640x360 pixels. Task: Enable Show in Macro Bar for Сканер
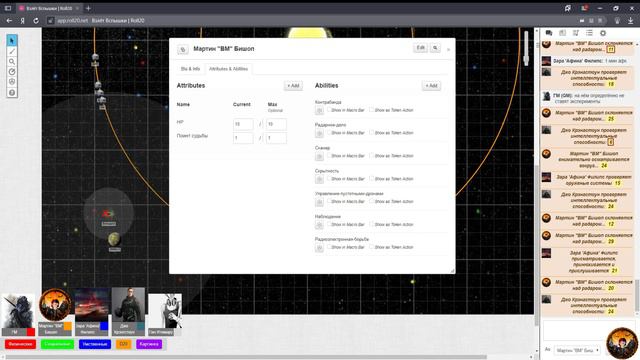[329, 156]
